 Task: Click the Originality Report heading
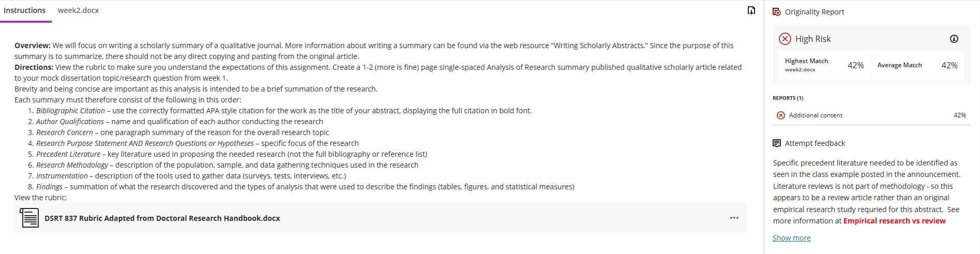pos(815,12)
